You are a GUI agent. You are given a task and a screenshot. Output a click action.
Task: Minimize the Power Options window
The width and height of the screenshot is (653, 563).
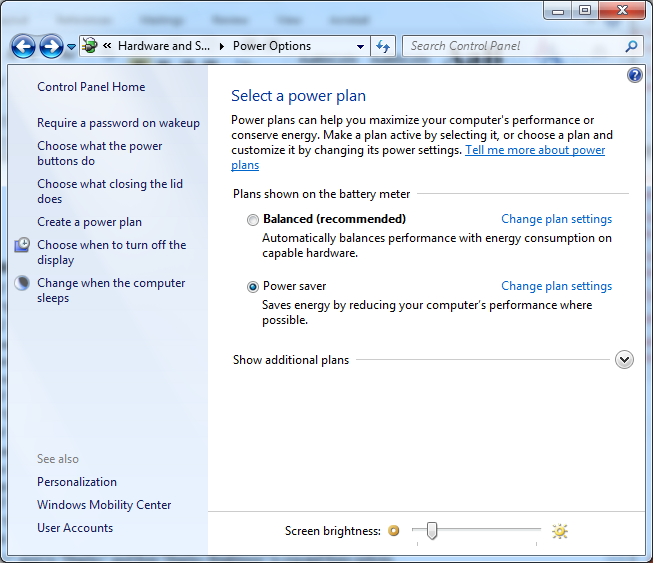pos(558,10)
